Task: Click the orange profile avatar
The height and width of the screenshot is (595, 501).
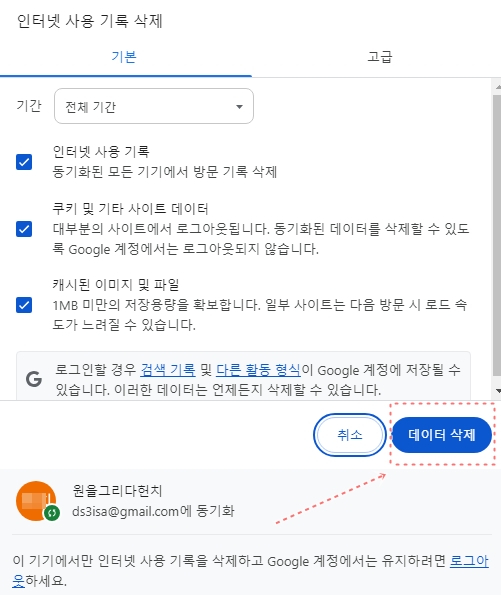Action: pyautogui.click(x=36, y=501)
